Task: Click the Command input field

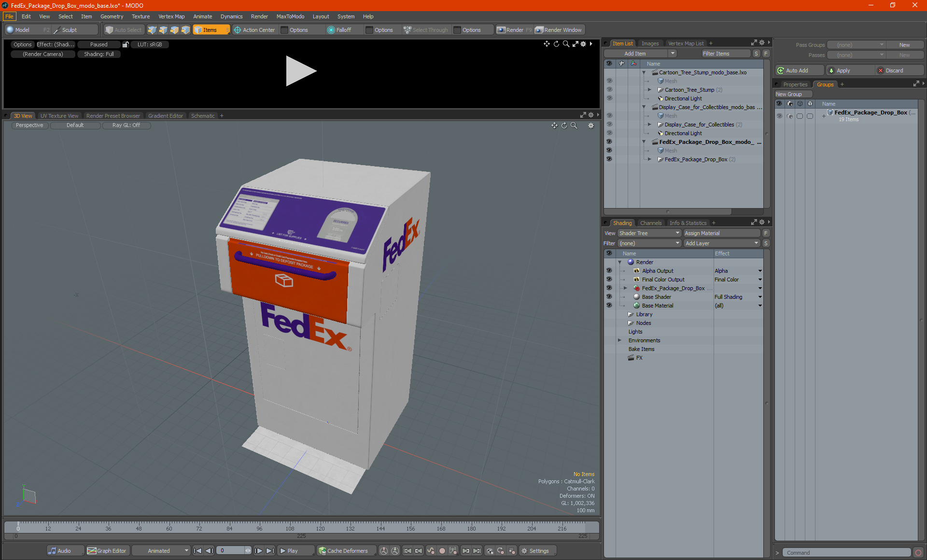Action: (x=846, y=553)
